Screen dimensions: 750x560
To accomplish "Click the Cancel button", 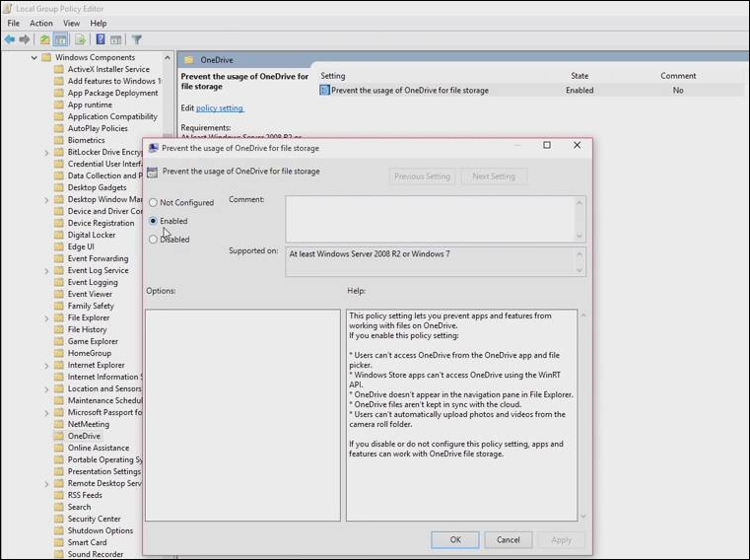I will tap(508, 540).
